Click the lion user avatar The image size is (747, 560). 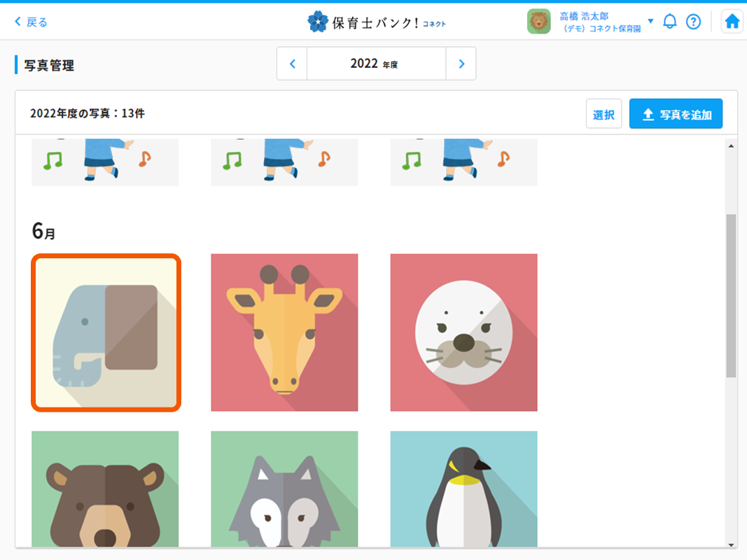[x=538, y=22]
